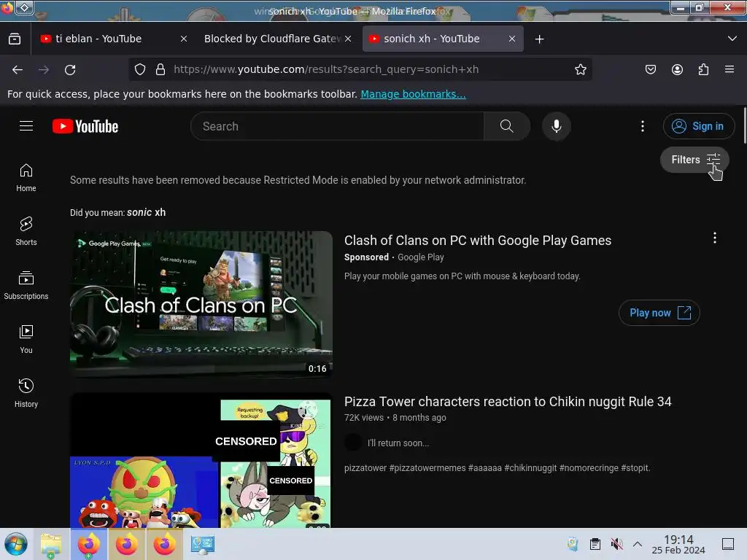Image resolution: width=747 pixels, height=560 pixels.
Task: Open Pizza Tower characters reaction video title
Action: coord(508,402)
